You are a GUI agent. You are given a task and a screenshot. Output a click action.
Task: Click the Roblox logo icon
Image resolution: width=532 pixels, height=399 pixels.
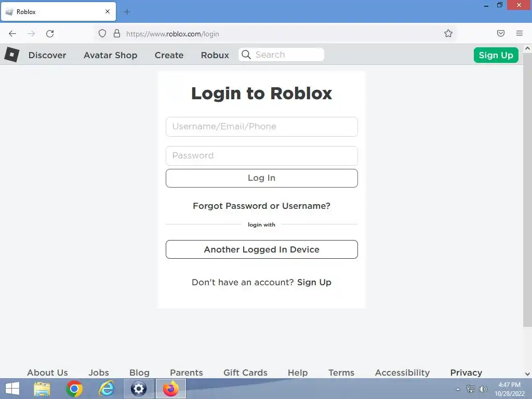(11, 54)
